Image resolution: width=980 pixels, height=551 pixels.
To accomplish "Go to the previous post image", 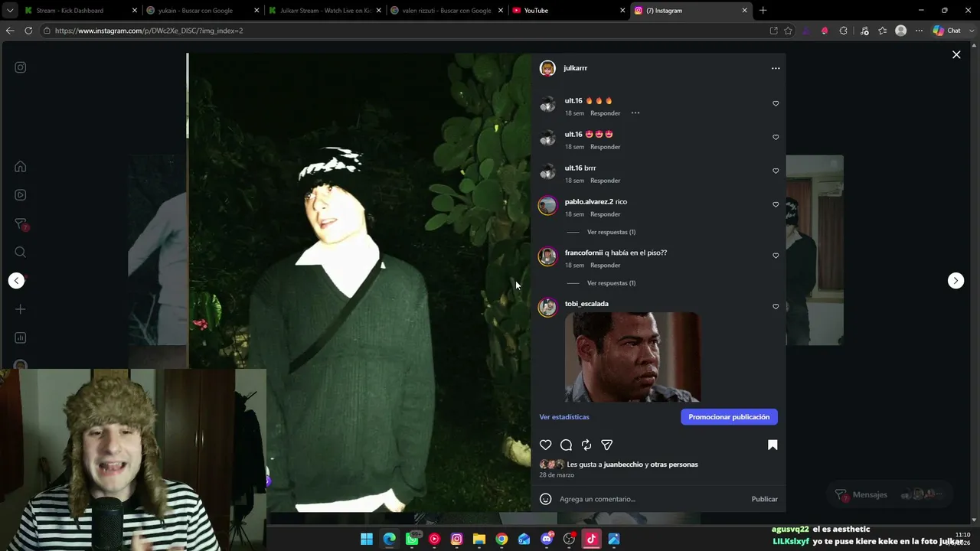I will (x=16, y=281).
